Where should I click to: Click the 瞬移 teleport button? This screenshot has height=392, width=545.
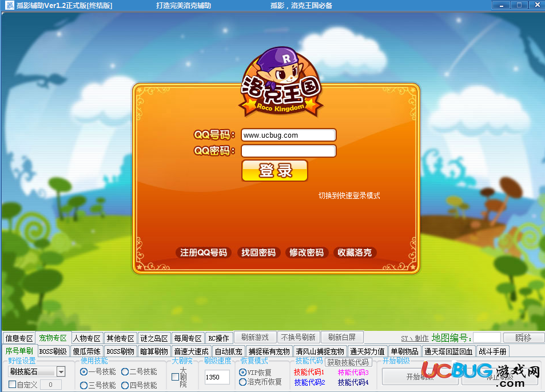click(x=523, y=338)
